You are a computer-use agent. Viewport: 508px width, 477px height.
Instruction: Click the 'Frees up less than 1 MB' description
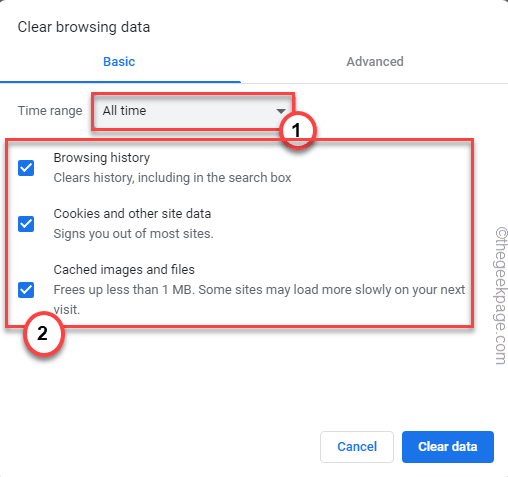point(259,300)
